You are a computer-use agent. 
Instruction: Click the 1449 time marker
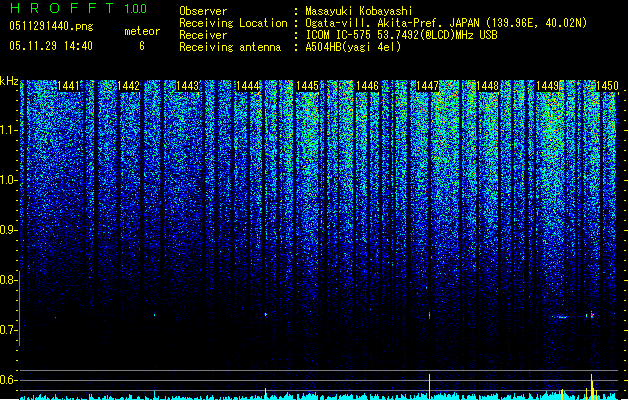coord(547,86)
